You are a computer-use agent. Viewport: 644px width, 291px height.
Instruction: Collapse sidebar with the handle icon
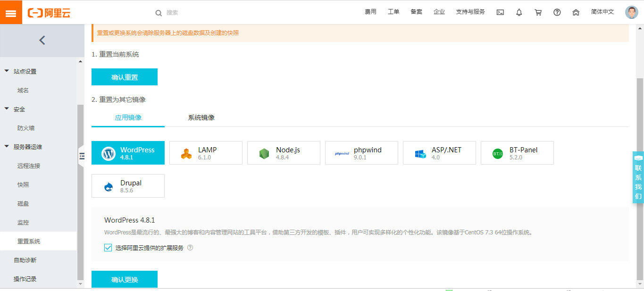tap(81, 156)
